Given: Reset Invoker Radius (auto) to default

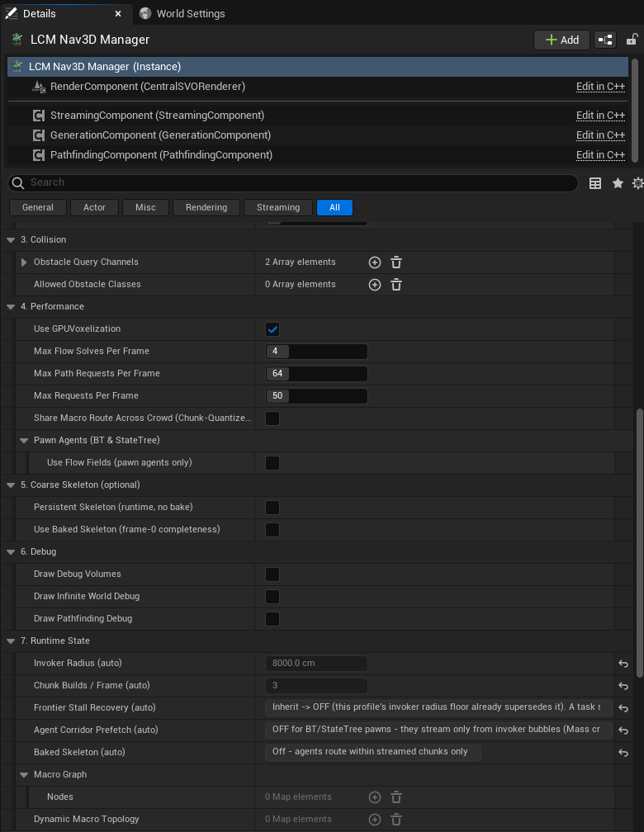Looking at the screenshot, I should click(x=623, y=664).
